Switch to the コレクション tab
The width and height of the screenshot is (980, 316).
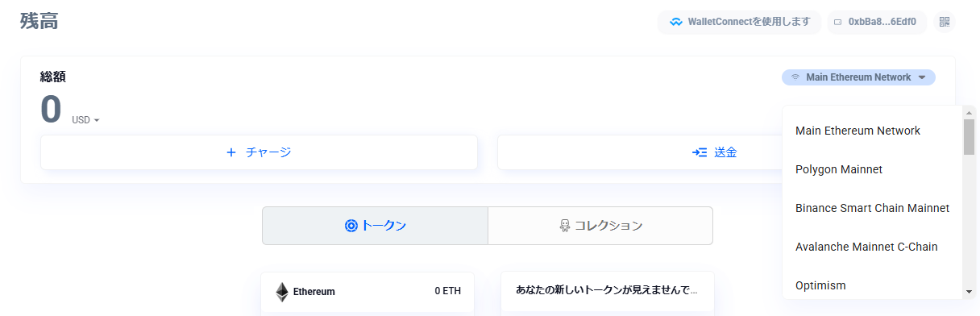pos(600,226)
